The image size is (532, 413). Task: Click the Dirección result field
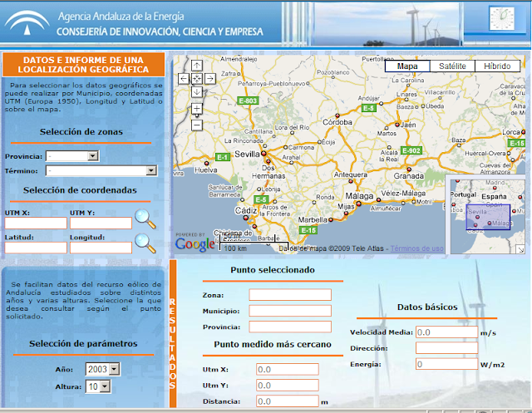pyautogui.click(x=447, y=348)
